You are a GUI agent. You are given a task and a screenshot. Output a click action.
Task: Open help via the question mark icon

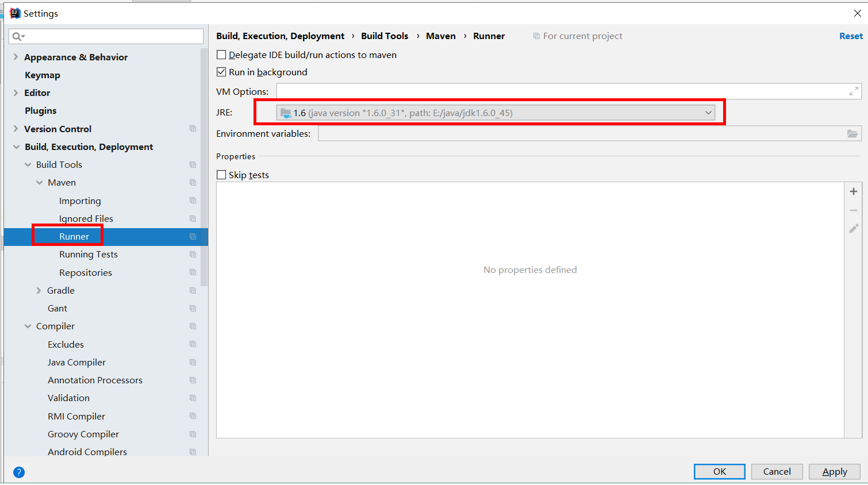[x=19, y=472]
